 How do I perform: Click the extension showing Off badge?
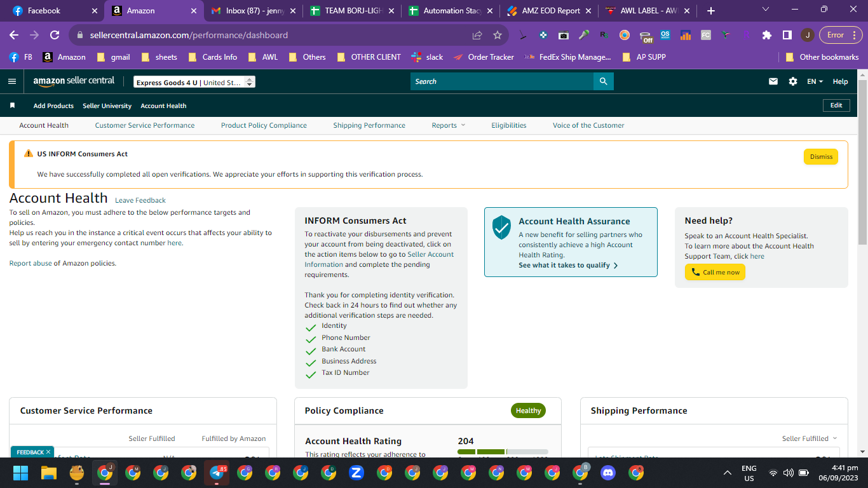(x=646, y=36)
